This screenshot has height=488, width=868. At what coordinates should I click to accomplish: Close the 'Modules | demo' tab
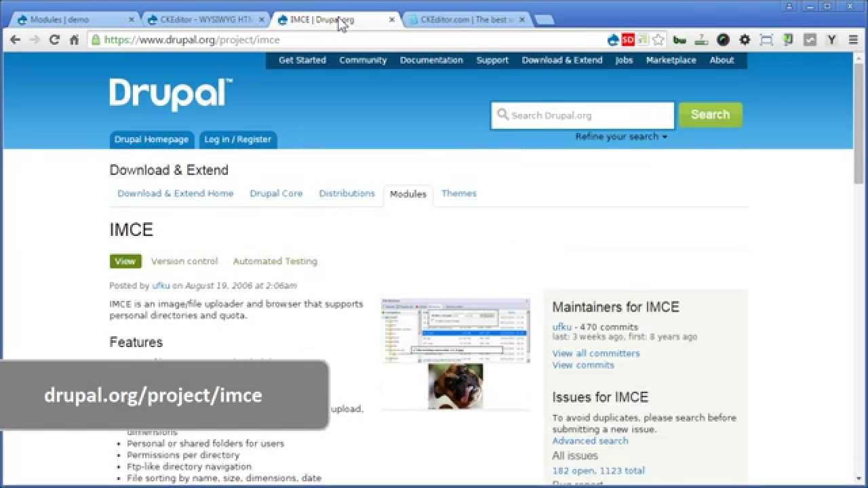pyautogui.click(x=131, y=20)
